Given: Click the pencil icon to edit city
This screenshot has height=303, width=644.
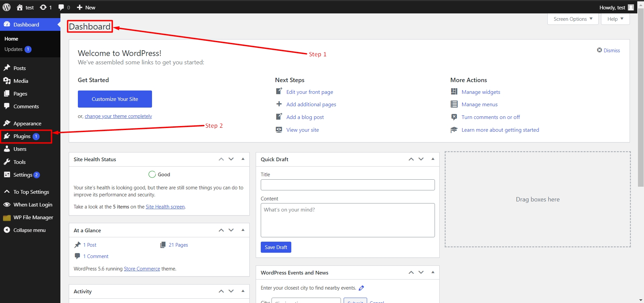Looking at the screenshot, I should pos(361,288).
